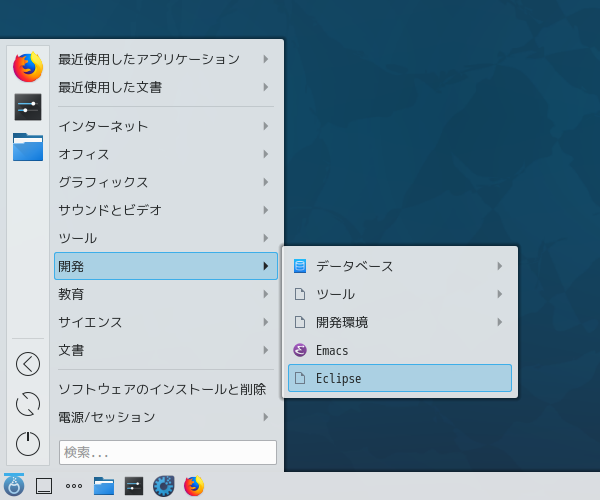
Task: Click the database icon beside データベース
Action: (x=300, y=266)
